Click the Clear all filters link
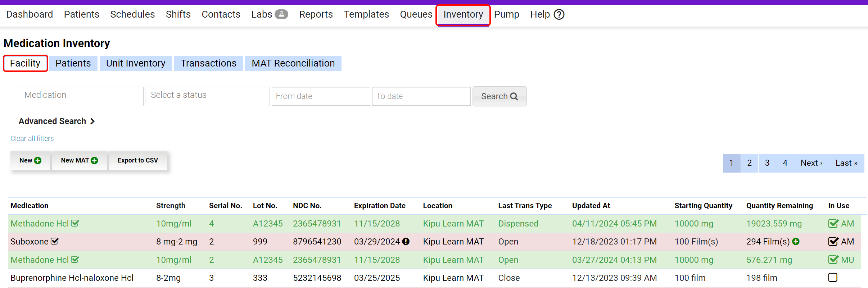 (x=32, y=138)
